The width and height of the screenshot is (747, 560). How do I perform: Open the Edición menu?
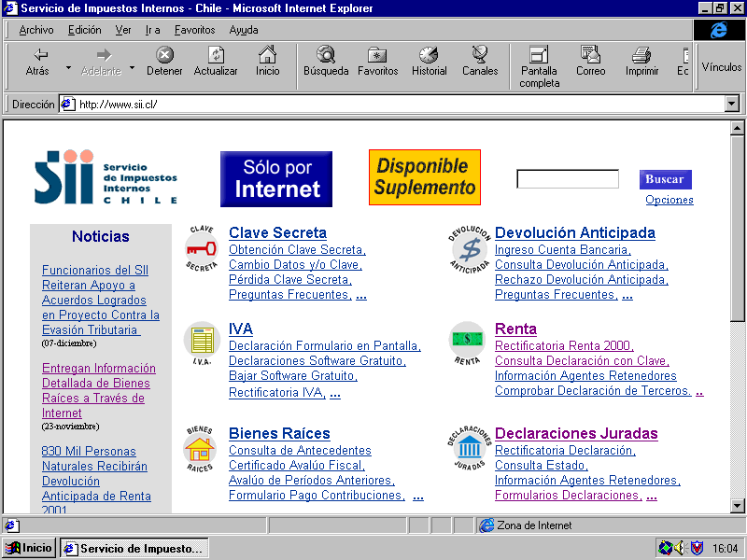click(x=84, y=30)
